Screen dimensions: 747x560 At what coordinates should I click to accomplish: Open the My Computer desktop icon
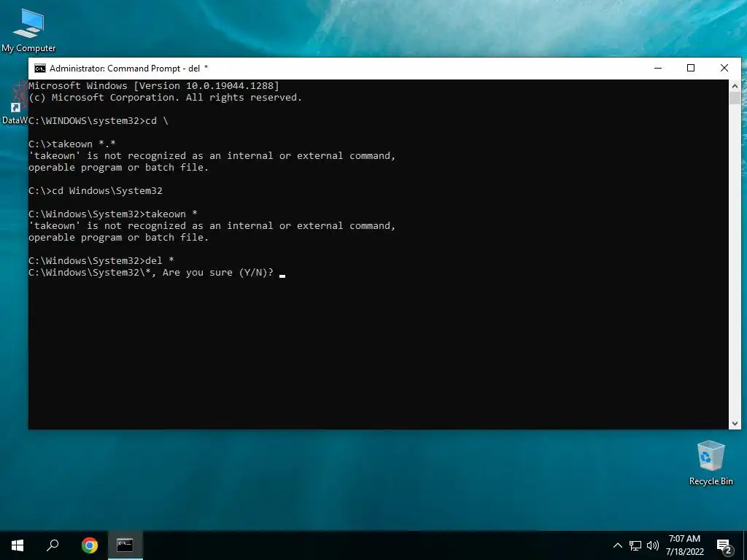click(x=28, y=29)
